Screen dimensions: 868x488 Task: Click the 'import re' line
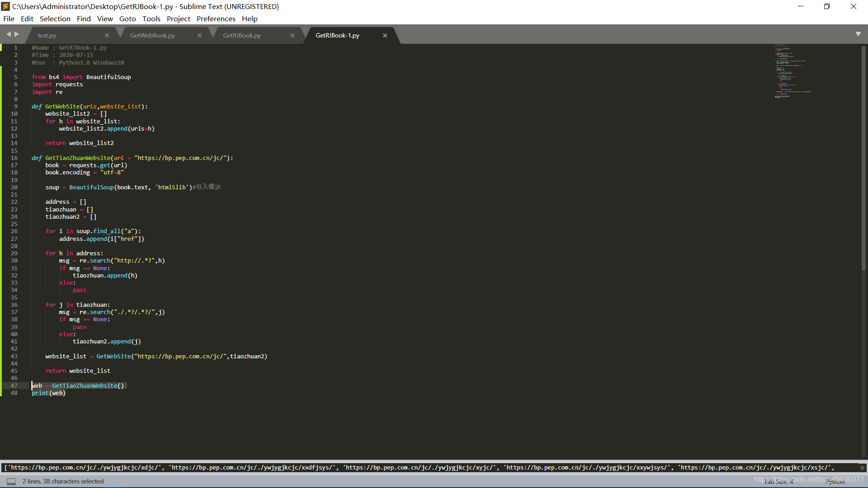coord(47,92)
